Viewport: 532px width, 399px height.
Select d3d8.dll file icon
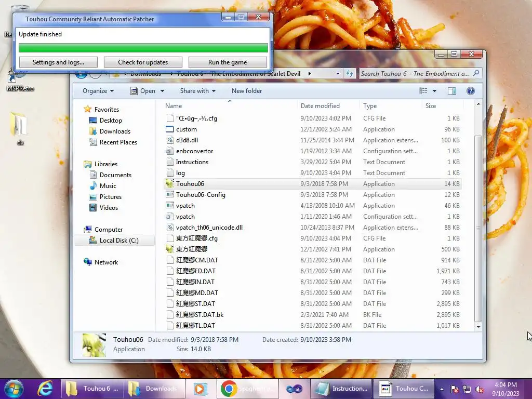pos(170,140)
